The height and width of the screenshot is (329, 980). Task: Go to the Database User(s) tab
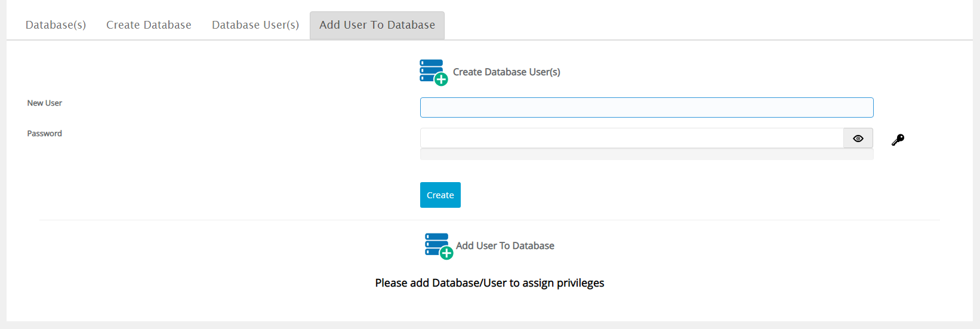pos(255,25)
